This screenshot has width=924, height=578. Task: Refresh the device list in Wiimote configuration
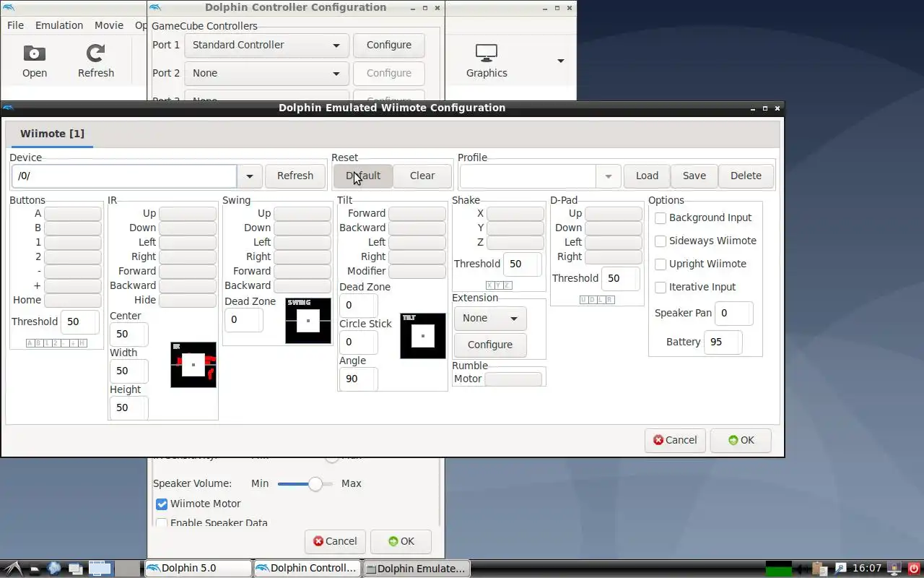(295, 176)
